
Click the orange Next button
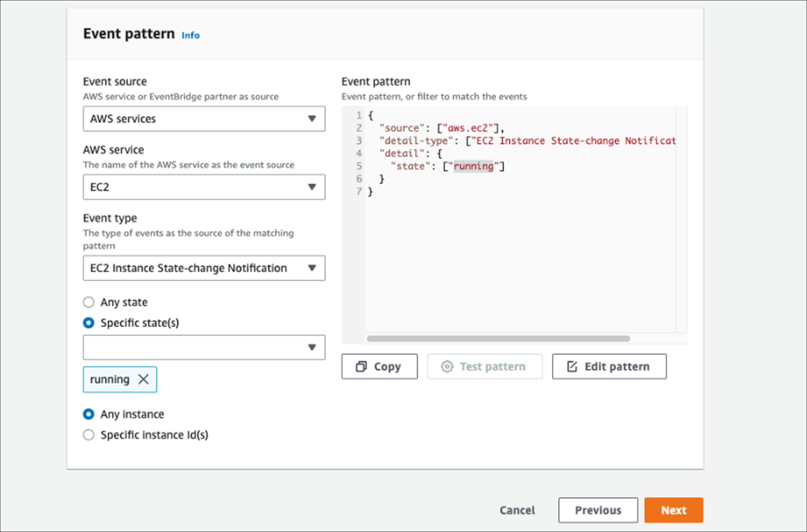click(673, 510)
